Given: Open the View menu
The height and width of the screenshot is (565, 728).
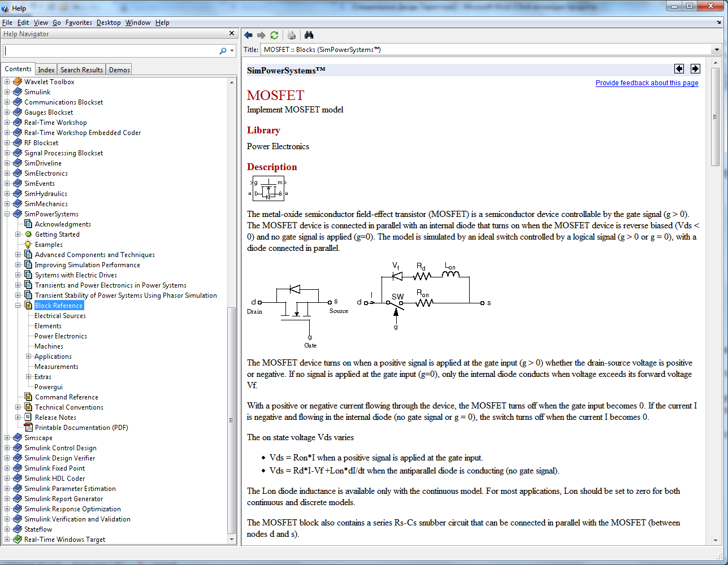Looking at the screenshot, I should pos(41,23).
